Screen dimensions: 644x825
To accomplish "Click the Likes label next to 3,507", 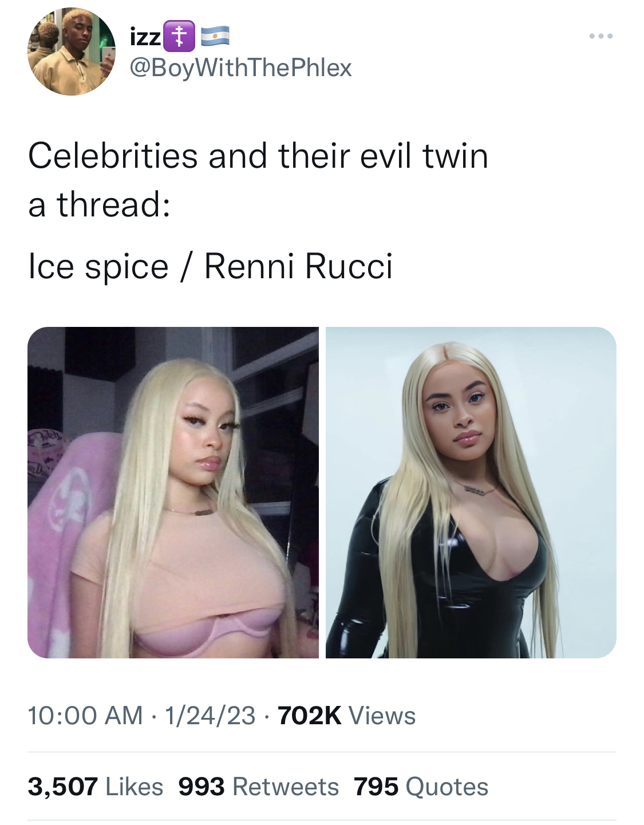I will point(135,787).
